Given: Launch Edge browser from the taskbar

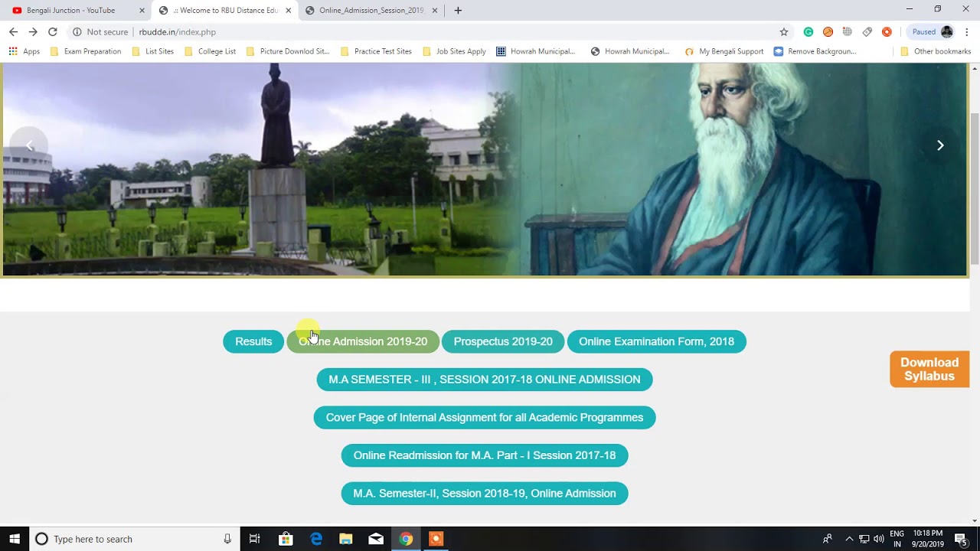Looking at the screenshot, I should pyautogui.click(x=315, y=539).
